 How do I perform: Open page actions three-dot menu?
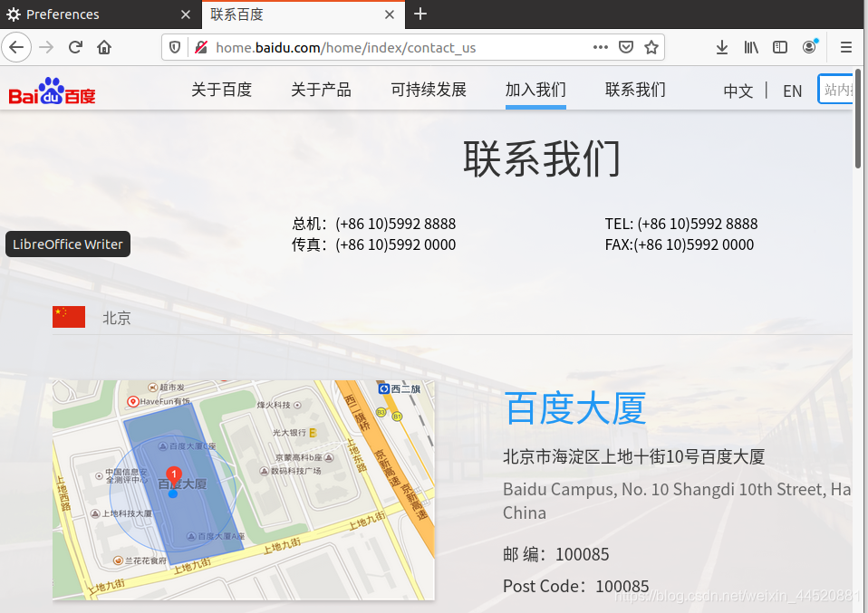click(601, 48)
